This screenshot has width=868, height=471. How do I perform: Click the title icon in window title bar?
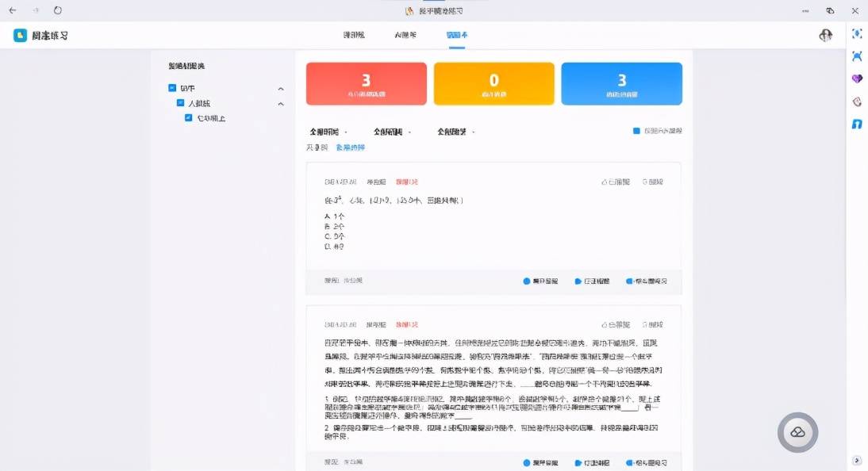pyautogui.click(x=409, y=10)
